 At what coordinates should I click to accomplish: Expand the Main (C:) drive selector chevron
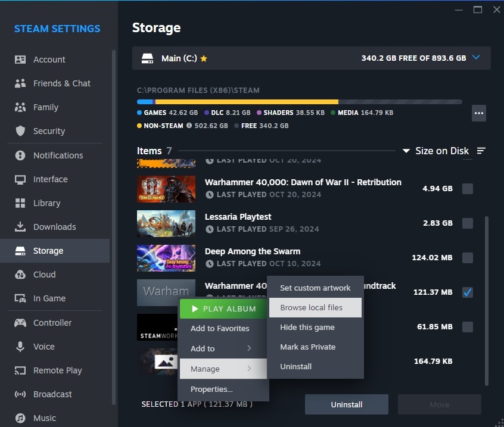coord(476,58)
